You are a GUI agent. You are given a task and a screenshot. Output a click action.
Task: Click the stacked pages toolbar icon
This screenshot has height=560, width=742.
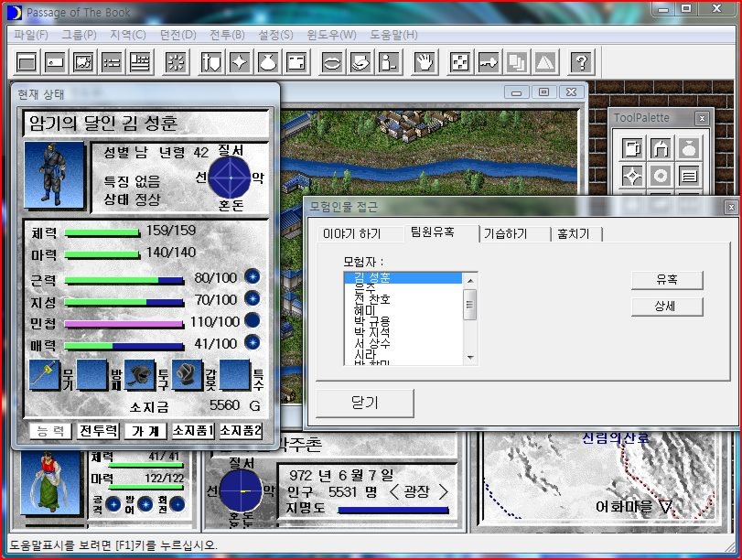[x=517, y=62]
